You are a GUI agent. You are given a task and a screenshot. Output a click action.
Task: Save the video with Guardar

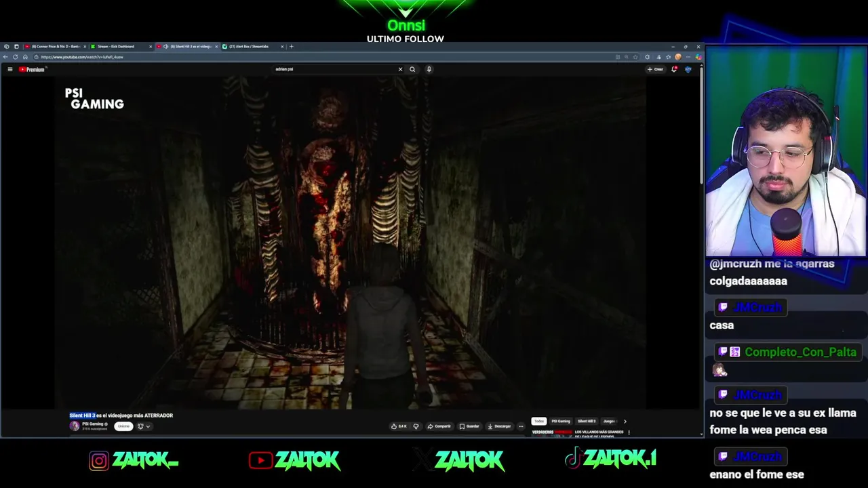pyautogui.click(x=469, y=426)
